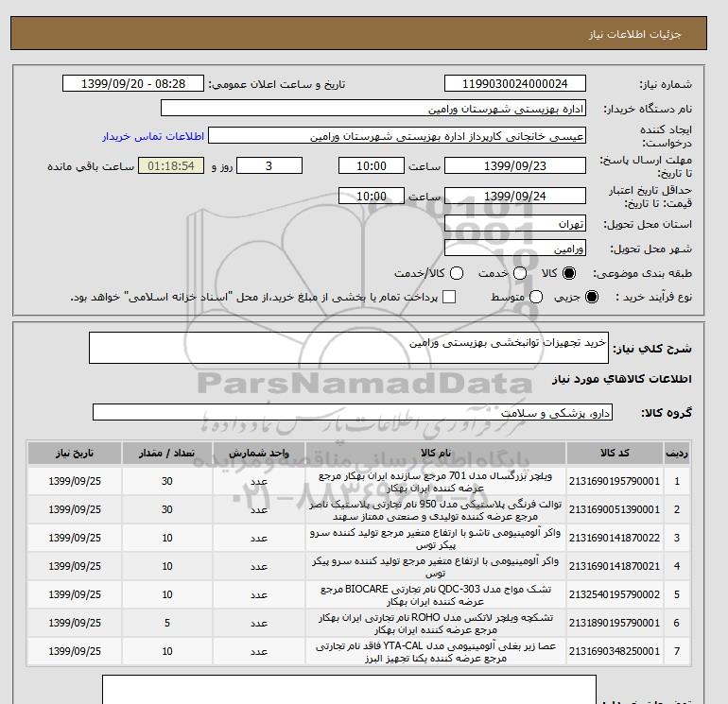Open the buyer contact information link
Screen dimensions: 728x704
click(x=153, y=136)
